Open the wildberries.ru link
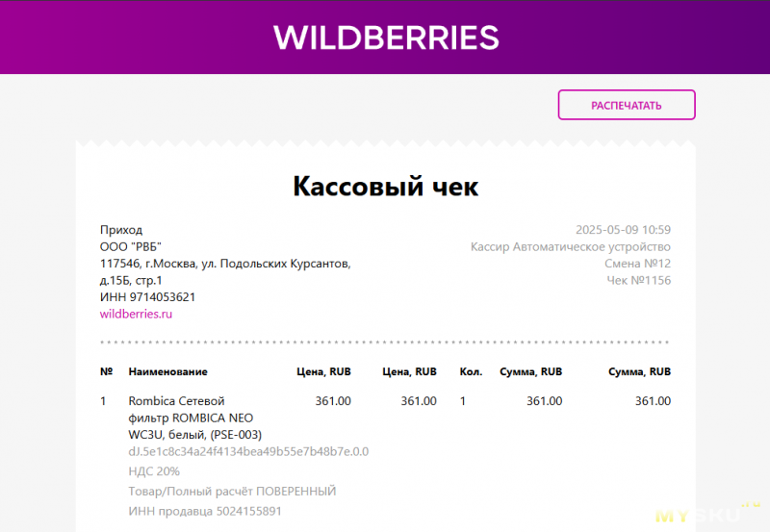This screenshot has height=532, width=770. [136, 314]
